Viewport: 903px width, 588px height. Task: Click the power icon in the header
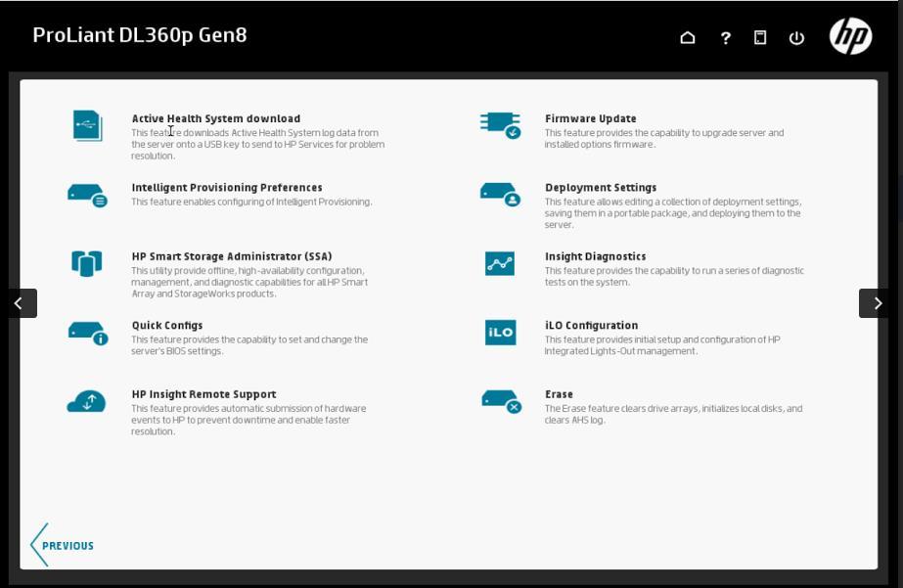coord(796,38)
